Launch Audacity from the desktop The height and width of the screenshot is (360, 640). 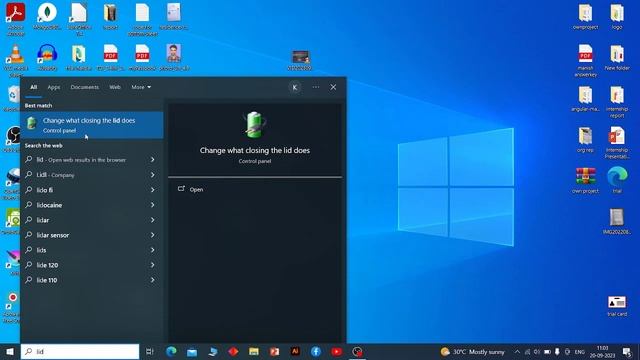click(47, 58)
